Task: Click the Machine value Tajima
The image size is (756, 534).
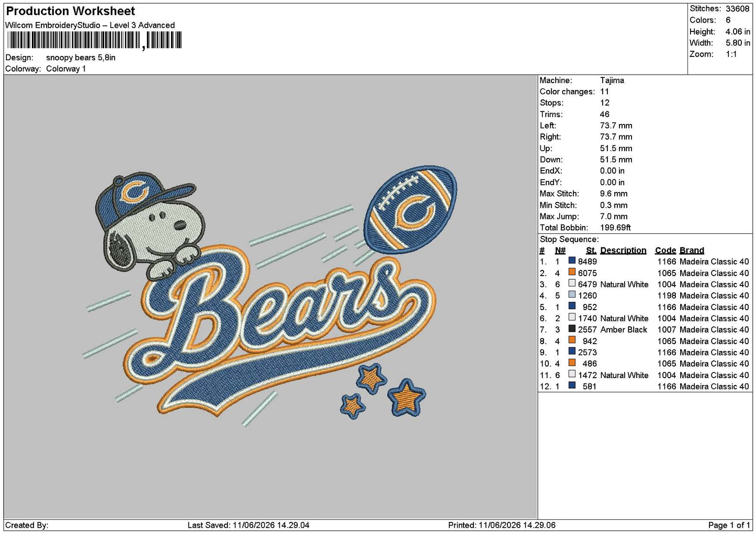Action: click(x=612, y=81)
